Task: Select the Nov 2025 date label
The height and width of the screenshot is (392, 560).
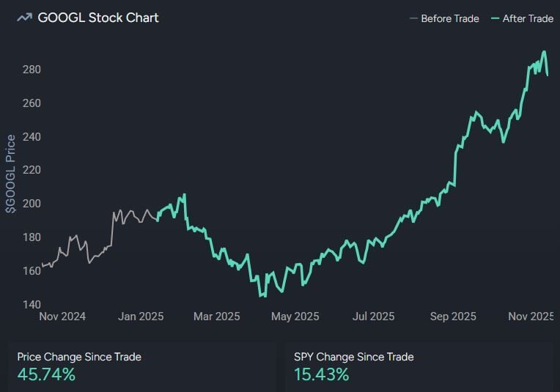Action: 531,317
